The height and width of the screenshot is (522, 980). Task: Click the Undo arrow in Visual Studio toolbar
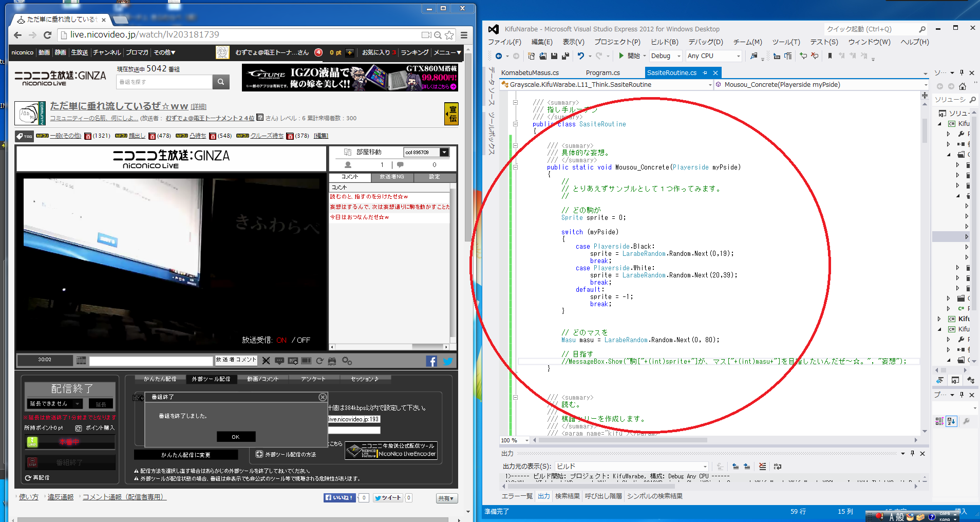[580, 56]
